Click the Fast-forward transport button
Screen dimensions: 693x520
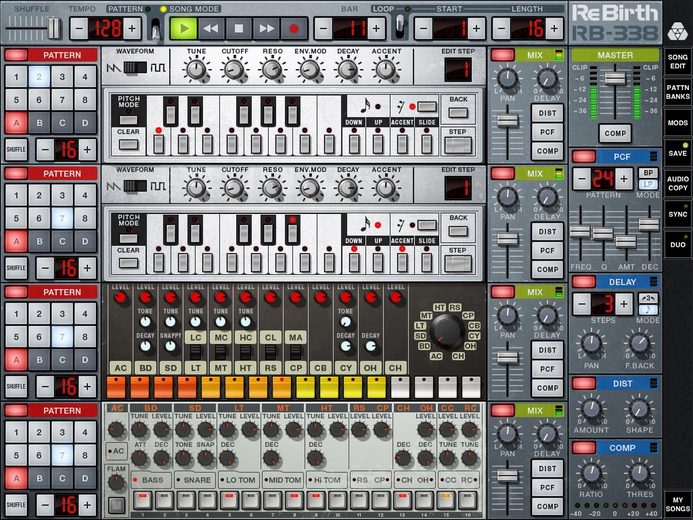tap(267, 29)
